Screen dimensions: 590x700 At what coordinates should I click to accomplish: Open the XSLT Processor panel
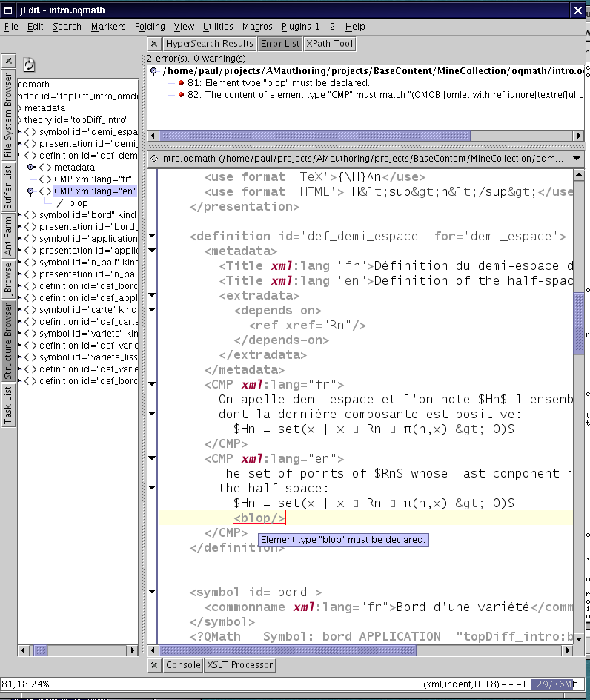point(239,665)
